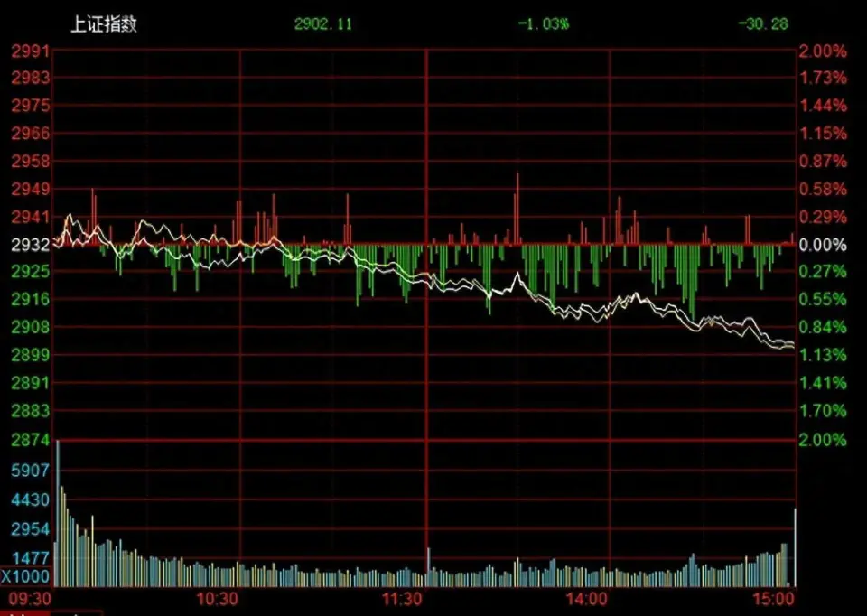Screen dimensions: 867x616
Task: Click the -1.03% percentage change figure
Action: pyautogui.click(x=543, y=24)
